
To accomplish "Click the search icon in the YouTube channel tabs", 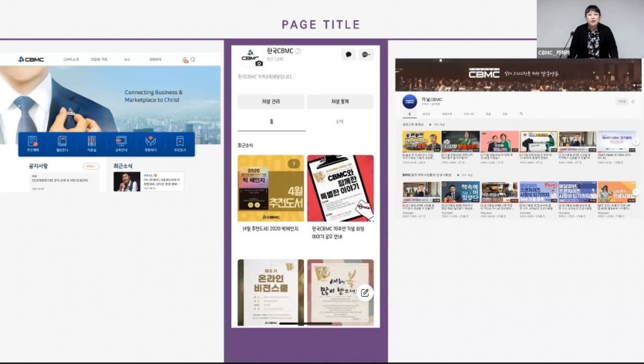I will point(521,114).
